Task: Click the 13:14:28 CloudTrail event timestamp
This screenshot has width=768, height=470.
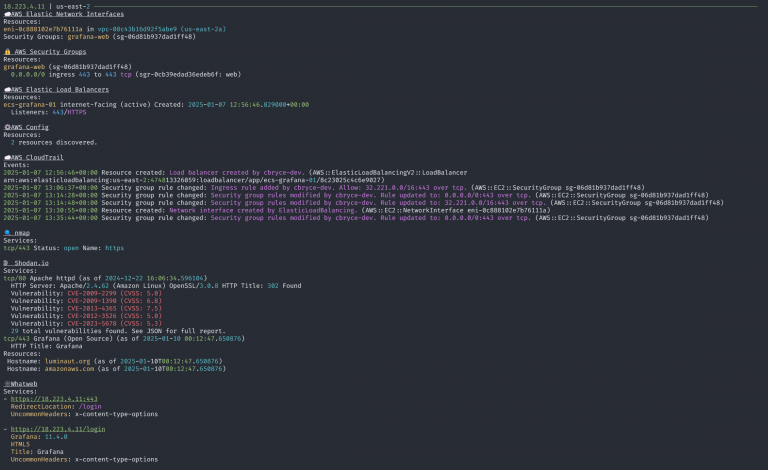Action: 50,195
